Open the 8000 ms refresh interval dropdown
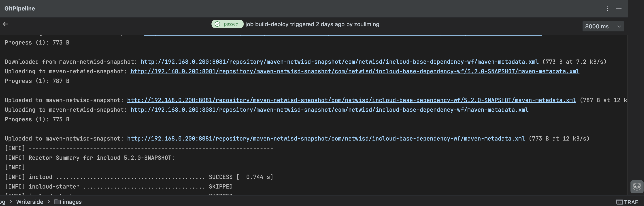This screenshot has width=644, height=206. 603,26
